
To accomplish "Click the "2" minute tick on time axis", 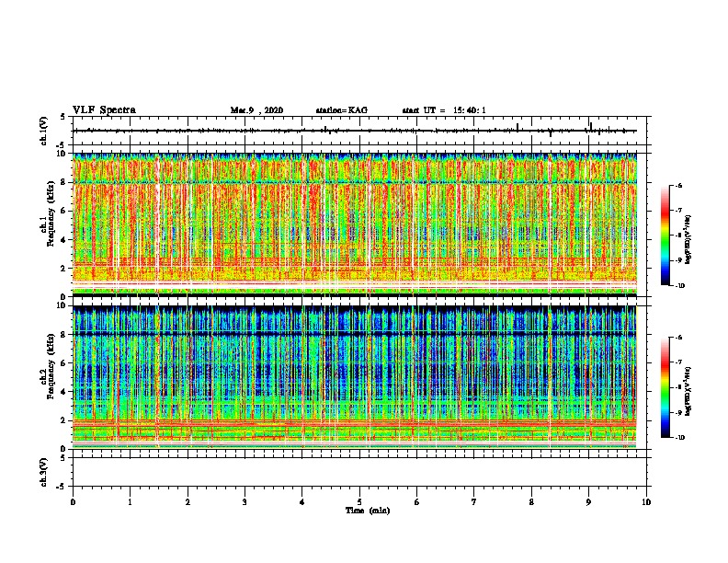I will pyautogui.click(x=188, y=502).
